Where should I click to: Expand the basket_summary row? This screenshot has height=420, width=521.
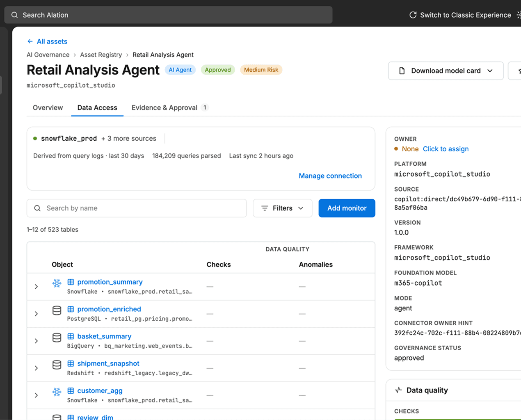[x=36, y=341]
